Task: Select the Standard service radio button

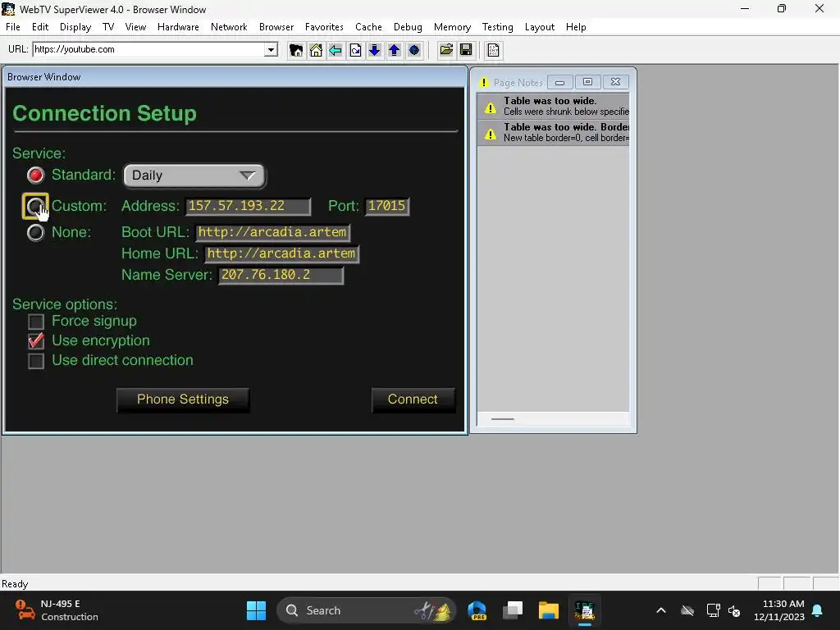Action: click(x=36, y=176)
